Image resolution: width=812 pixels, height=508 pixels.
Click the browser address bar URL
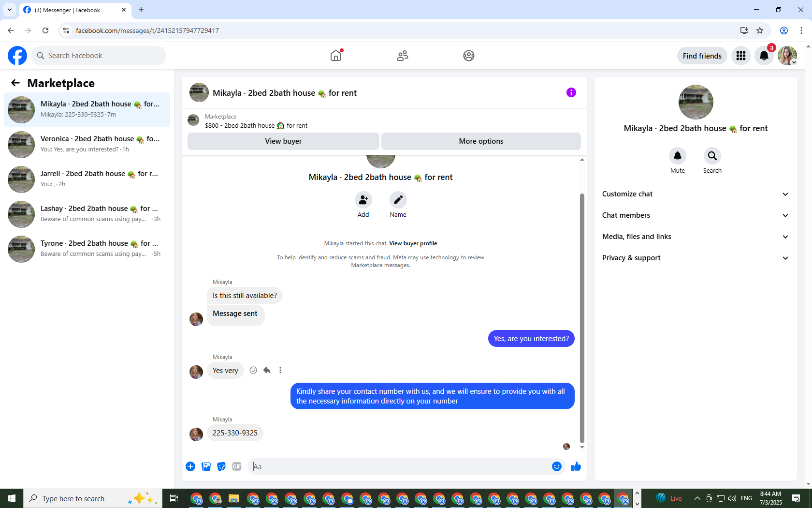click(147, 30)
